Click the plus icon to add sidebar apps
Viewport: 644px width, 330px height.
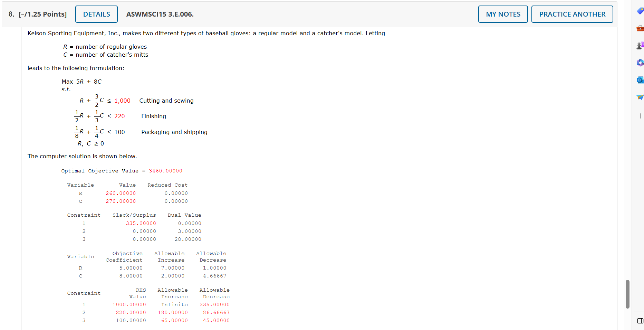pos(641,116)
